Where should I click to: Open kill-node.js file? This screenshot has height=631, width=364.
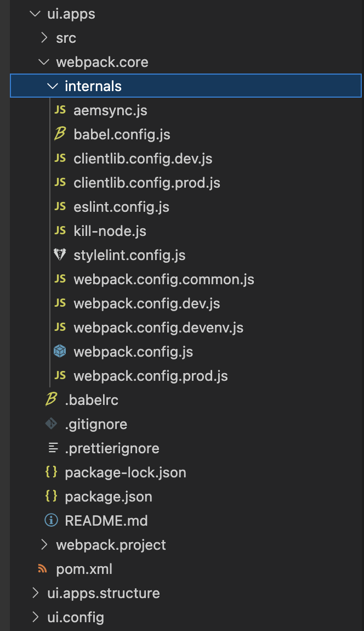click(x=110, y=231)
